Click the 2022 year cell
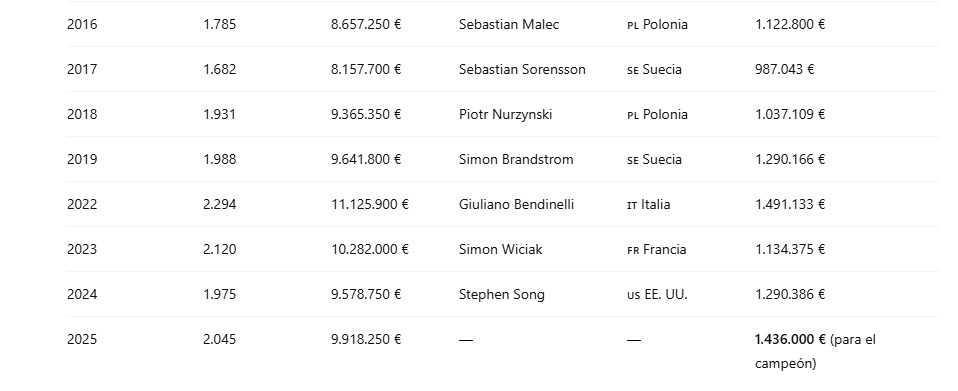958x391 pixels. [82, 204]
